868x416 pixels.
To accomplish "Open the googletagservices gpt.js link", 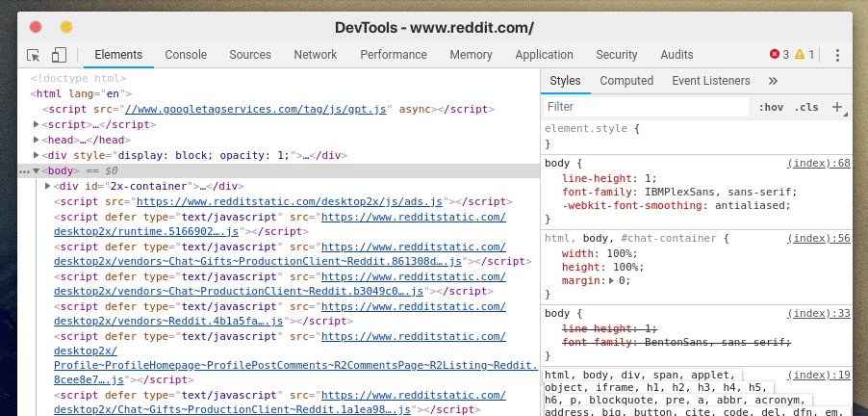I will coord(255,109).
